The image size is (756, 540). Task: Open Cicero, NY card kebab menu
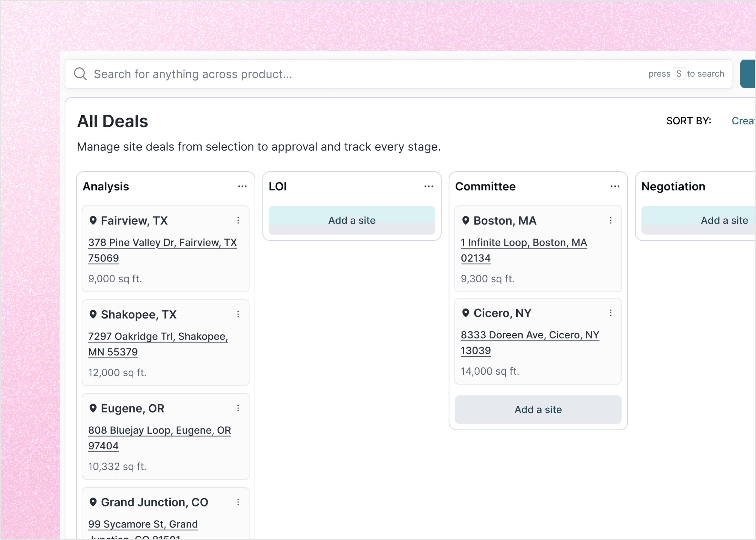click(x=610, y=313)
